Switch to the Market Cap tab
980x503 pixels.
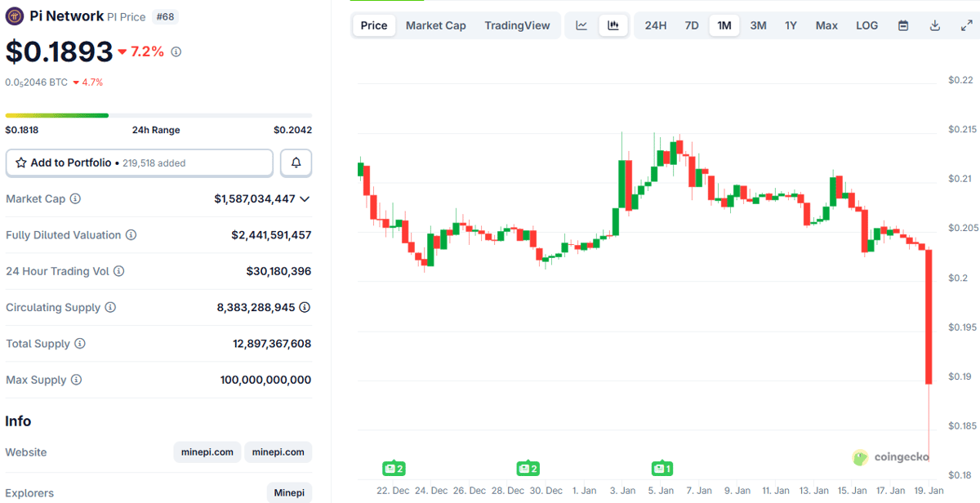point(435,25)
